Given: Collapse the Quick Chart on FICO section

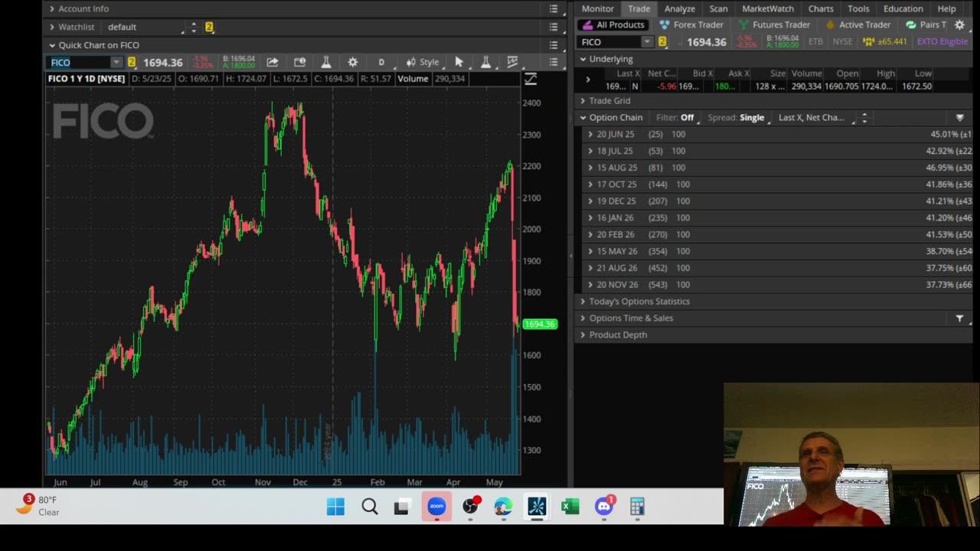Looking at the screenshot, I should tap(52, 45).
